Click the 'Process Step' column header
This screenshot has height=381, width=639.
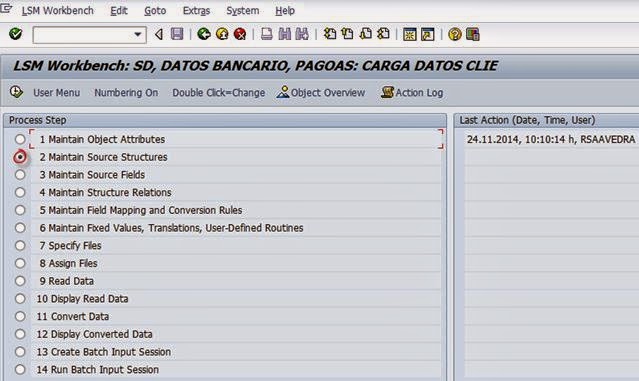click(x=37, y=120)
